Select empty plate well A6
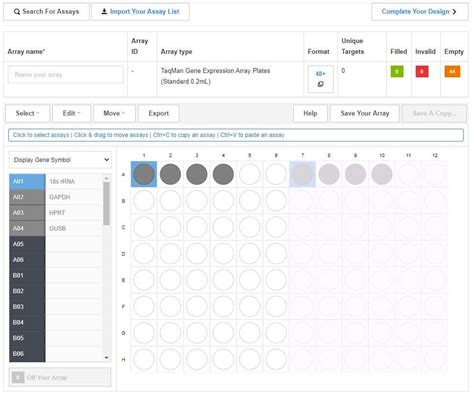The image size is (474, 395). pyautogui.click(x=276, y=174)
